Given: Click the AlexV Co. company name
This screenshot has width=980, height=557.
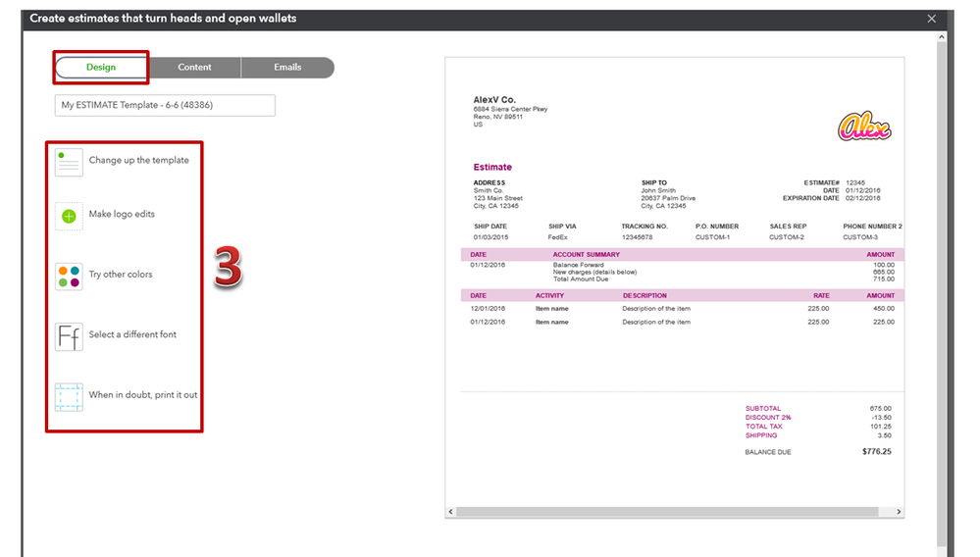Looking at the screenshot, I should [494, 100].
